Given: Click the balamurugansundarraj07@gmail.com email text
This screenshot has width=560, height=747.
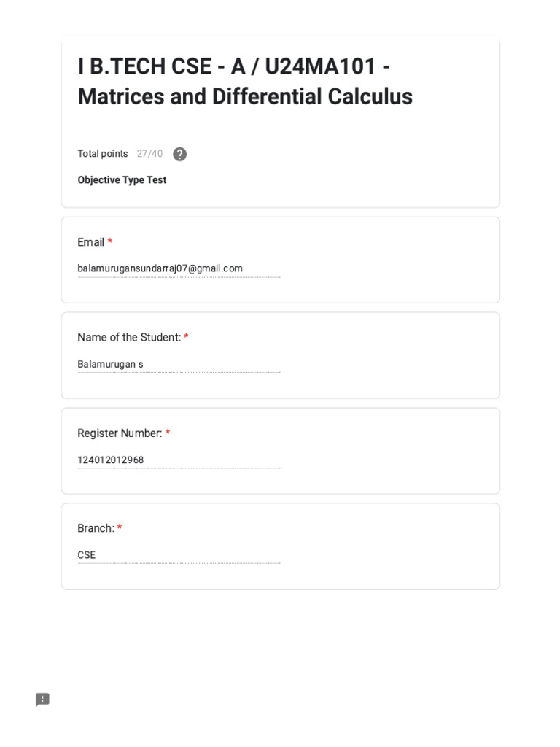Looking at the screenshot, I should coord(160,268).
